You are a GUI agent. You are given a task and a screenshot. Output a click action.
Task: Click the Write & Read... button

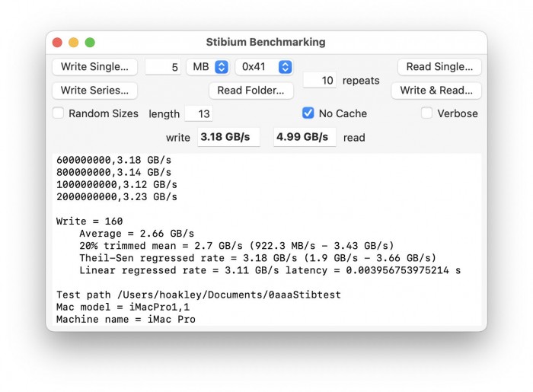[436, 90]
